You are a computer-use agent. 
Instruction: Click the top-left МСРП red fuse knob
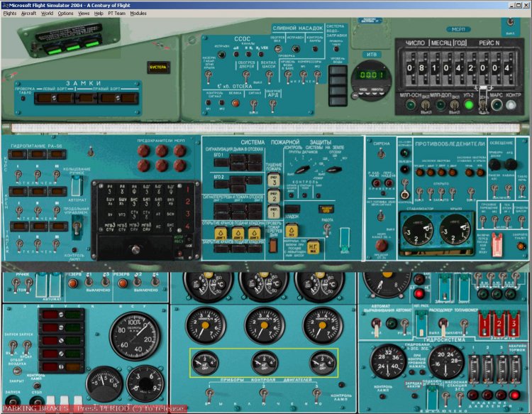144,151
